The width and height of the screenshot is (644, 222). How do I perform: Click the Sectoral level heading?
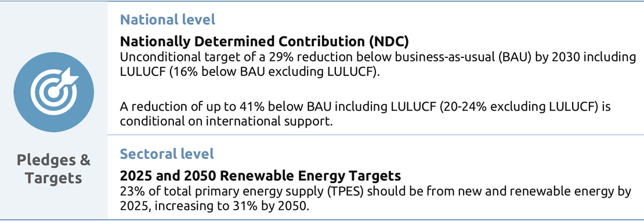click(167, 154)
